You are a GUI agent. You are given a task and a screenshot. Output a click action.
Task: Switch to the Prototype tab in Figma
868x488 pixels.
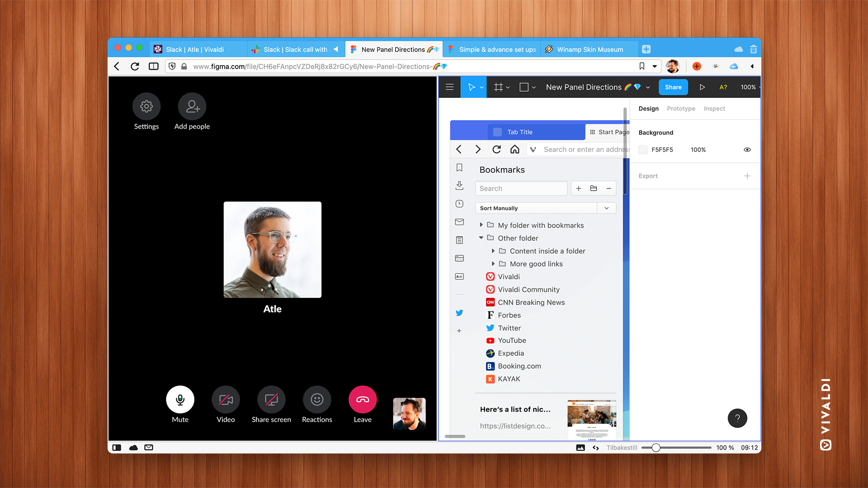click(x=681, y=108)
